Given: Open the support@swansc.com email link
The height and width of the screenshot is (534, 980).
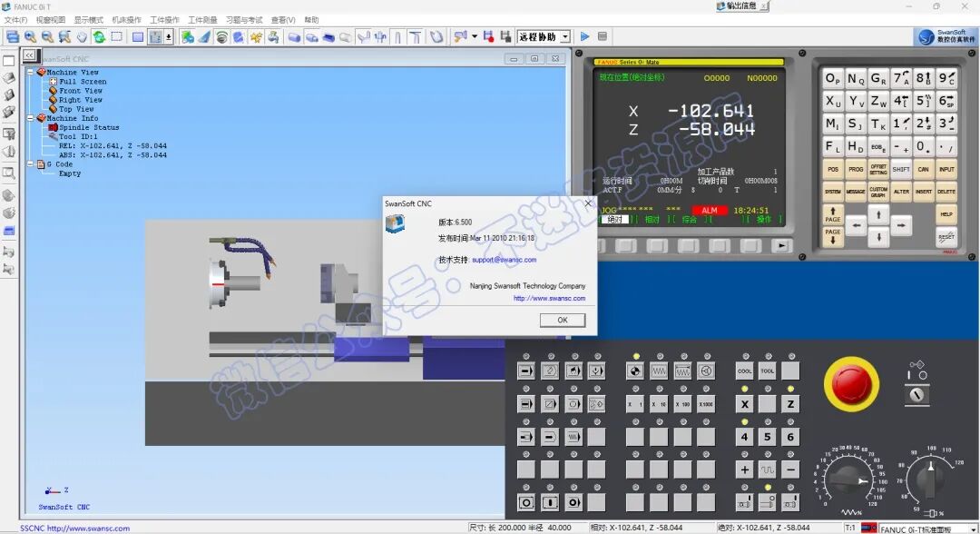Looking at the screenshot, I should pyautogui.click(x=504, y=260).
